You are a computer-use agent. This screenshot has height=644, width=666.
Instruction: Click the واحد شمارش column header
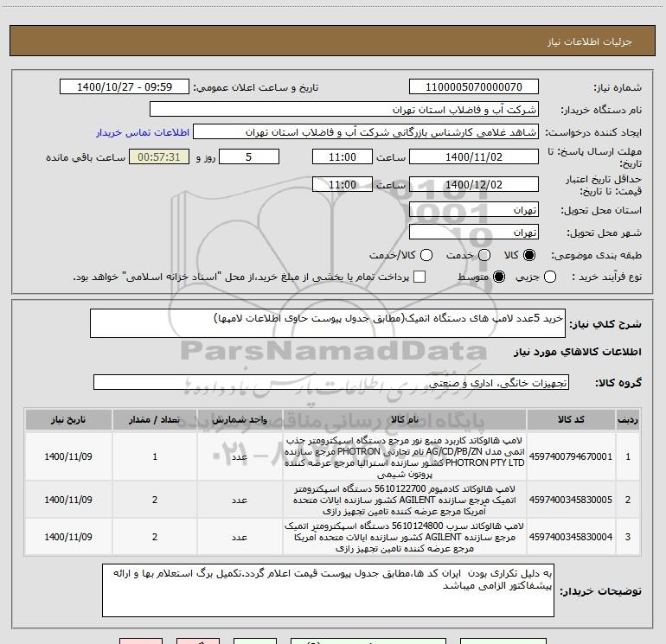click(x=240, y=419)
